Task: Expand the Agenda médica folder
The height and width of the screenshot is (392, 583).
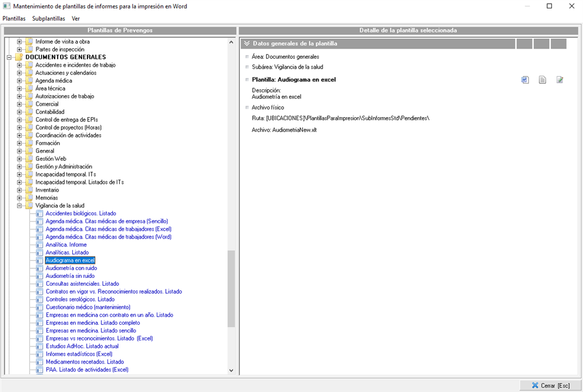Action: pyautogui.click(x=19, y=81)
